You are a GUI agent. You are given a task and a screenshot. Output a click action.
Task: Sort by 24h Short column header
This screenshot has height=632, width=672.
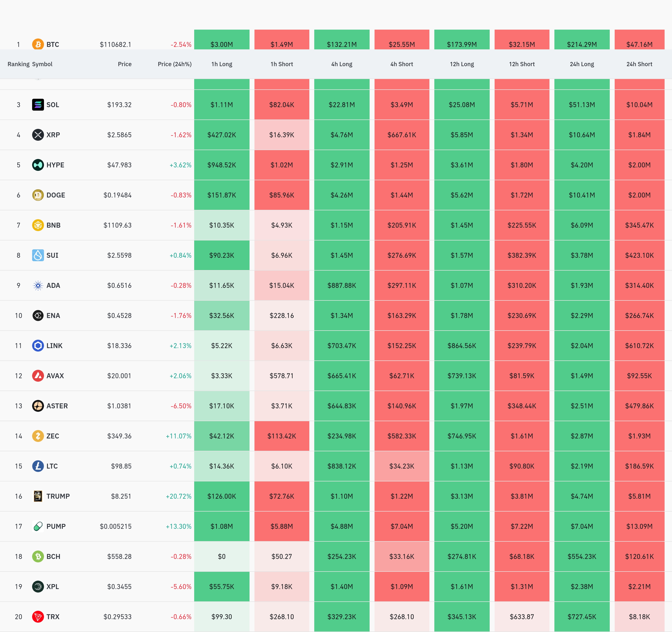[x=639, y=64]
